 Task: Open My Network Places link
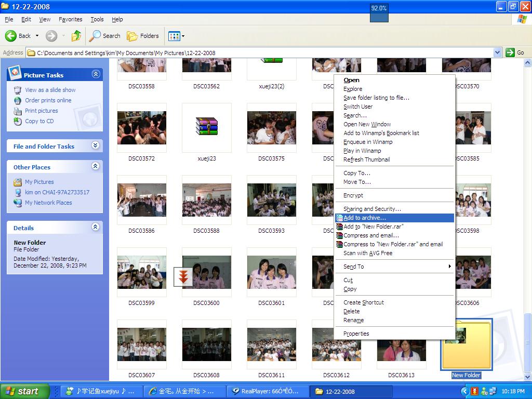tap(48, 203)
